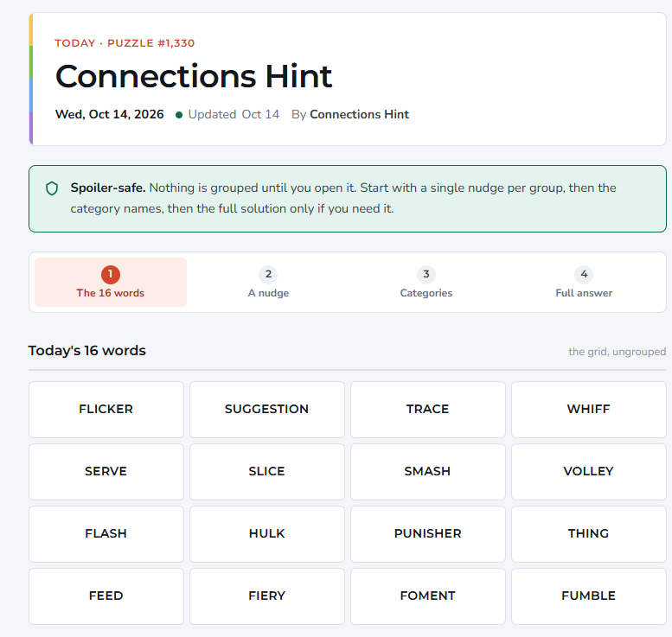Click the 'Updated Oct 14' text
The height and width of the screenshot is (637, 672).
pos(234,114)
